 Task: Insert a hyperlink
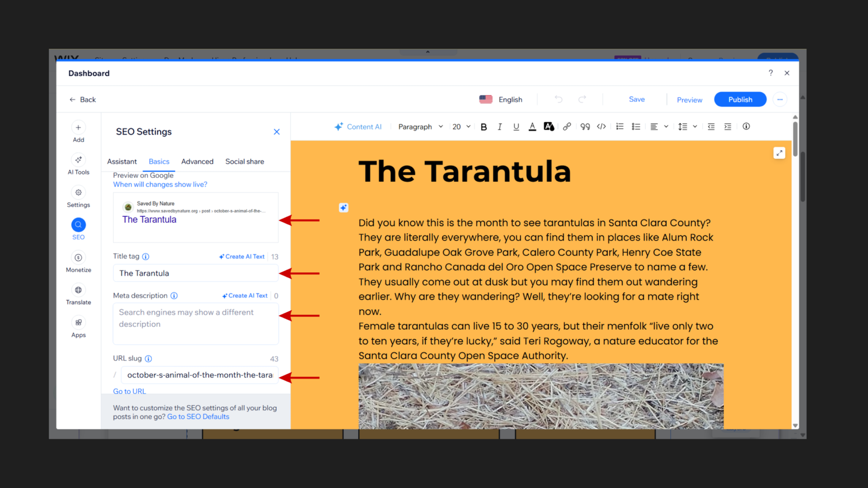tap(567, 126)
